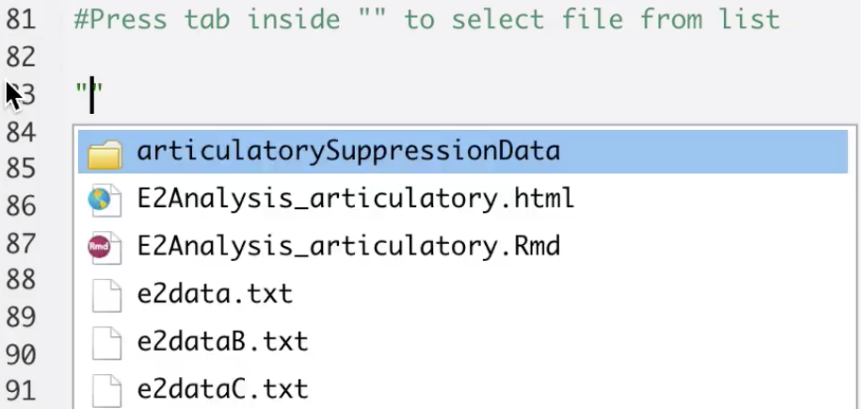The image size is (868, 409).
Task: Click the comment text on line 81
Action: (x=426, y=20)
